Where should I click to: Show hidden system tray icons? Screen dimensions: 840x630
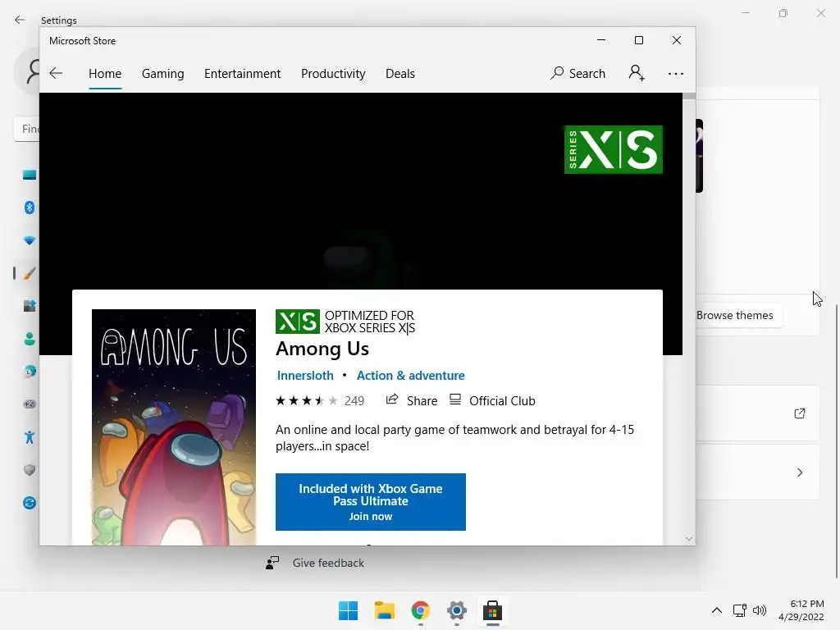tap(716, 610)
